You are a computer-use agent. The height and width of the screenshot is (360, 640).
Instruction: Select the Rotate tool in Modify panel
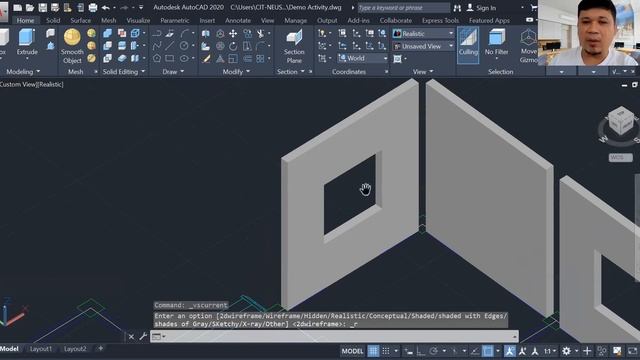[233, 46]
